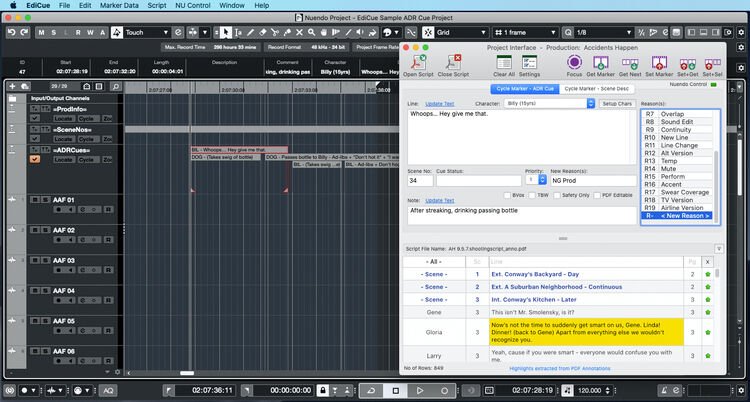Toggle the Snap button next to Grid
Image resolution: width=750 pixels, height=402 pixels.
click(429, 33)
